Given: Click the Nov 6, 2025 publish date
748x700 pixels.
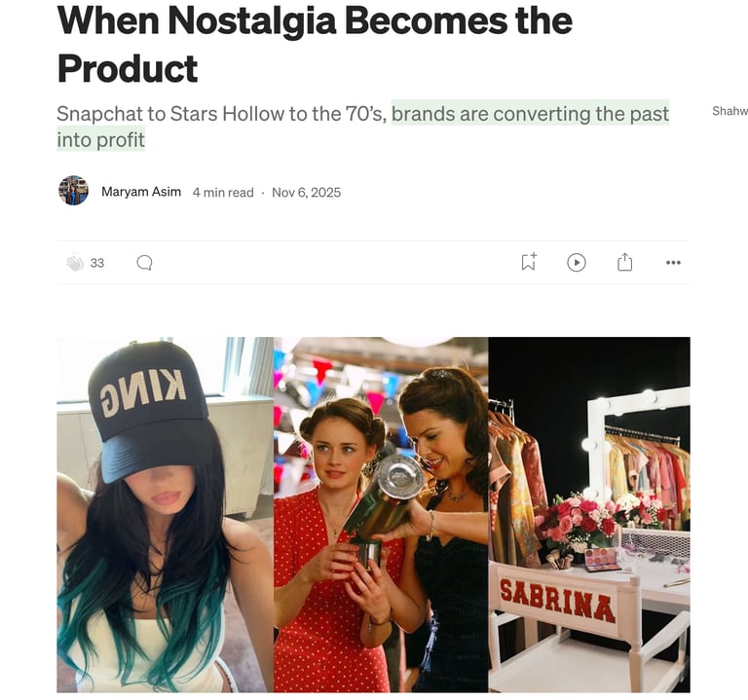Looking at the screenshot, I should tap(306, 193).
